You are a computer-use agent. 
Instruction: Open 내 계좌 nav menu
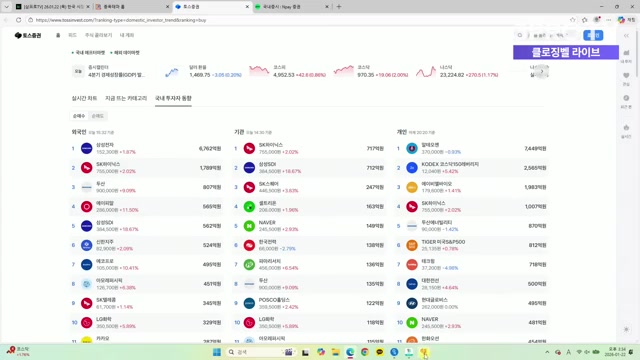tap(127, 36)
